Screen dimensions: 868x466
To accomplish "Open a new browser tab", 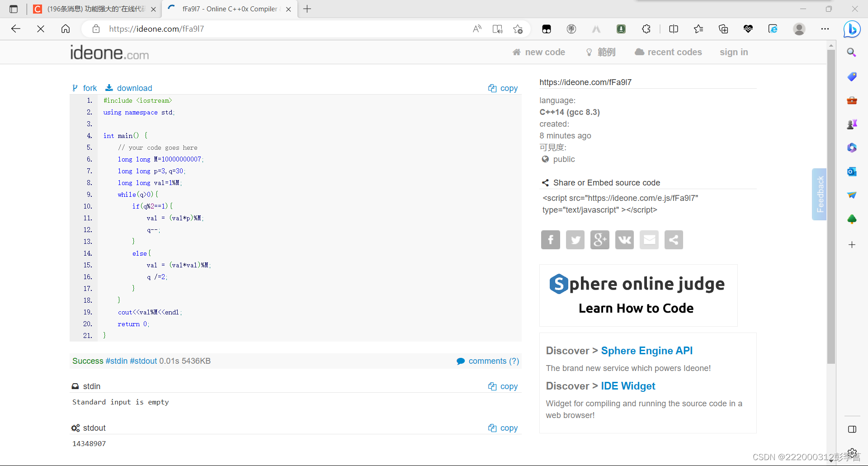I will tap(307, 9).
